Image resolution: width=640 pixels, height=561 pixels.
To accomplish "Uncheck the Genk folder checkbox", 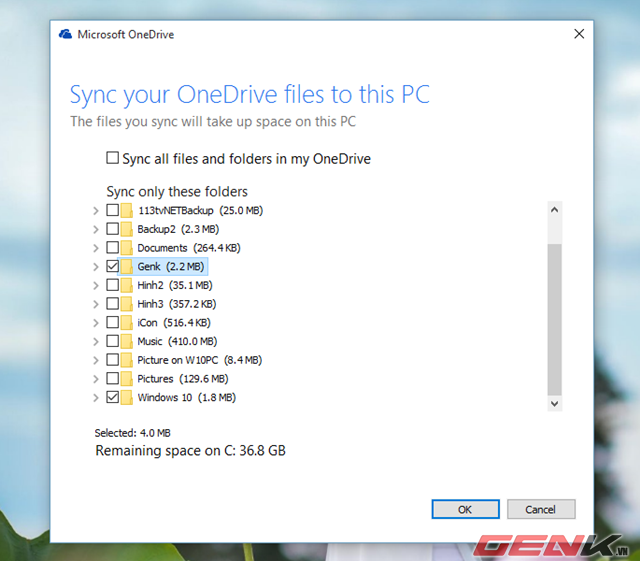I will (x=112, y=266).
